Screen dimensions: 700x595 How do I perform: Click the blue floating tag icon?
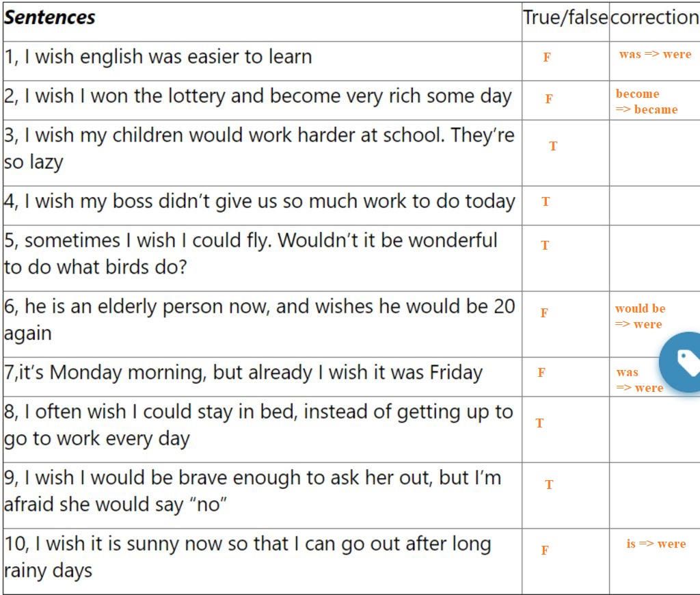tap(681, 362)
